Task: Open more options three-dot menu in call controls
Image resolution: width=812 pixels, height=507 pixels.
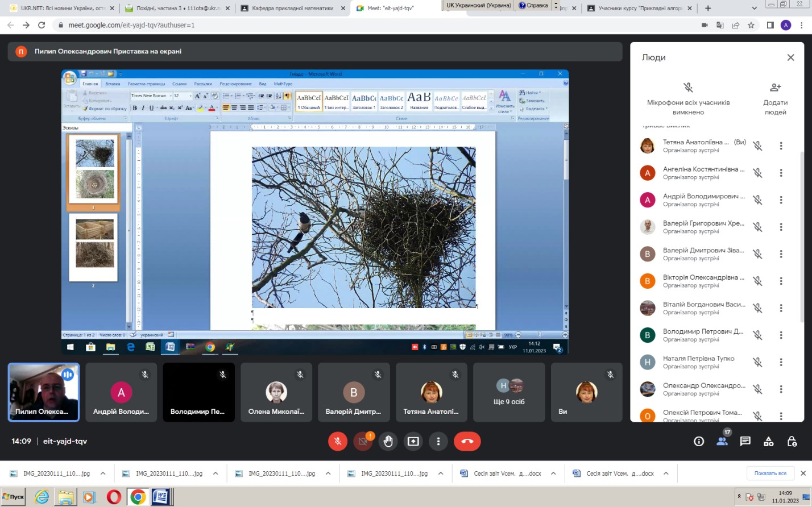Action: point(438,441)
